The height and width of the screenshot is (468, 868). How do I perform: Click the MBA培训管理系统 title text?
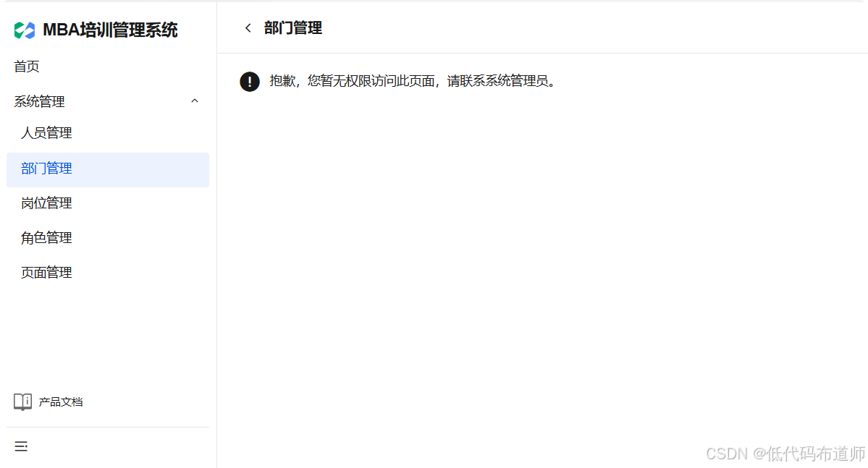(110, 30)
